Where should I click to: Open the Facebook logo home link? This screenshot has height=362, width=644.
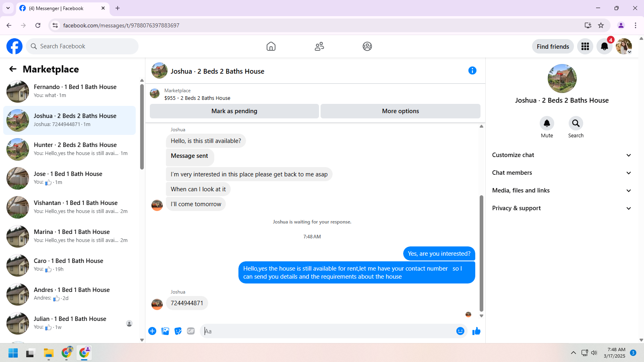point(14,46)
